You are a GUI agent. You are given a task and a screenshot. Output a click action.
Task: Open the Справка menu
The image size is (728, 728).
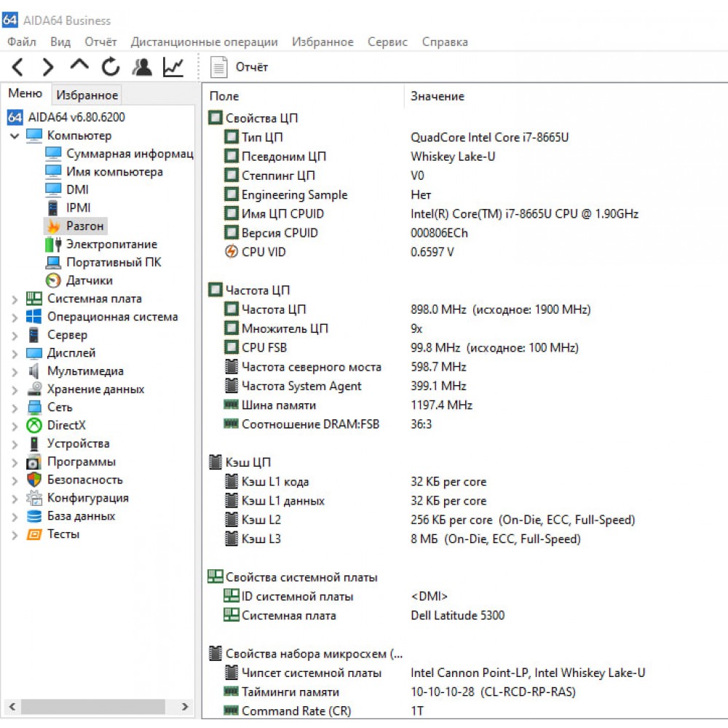coord(445,41)
